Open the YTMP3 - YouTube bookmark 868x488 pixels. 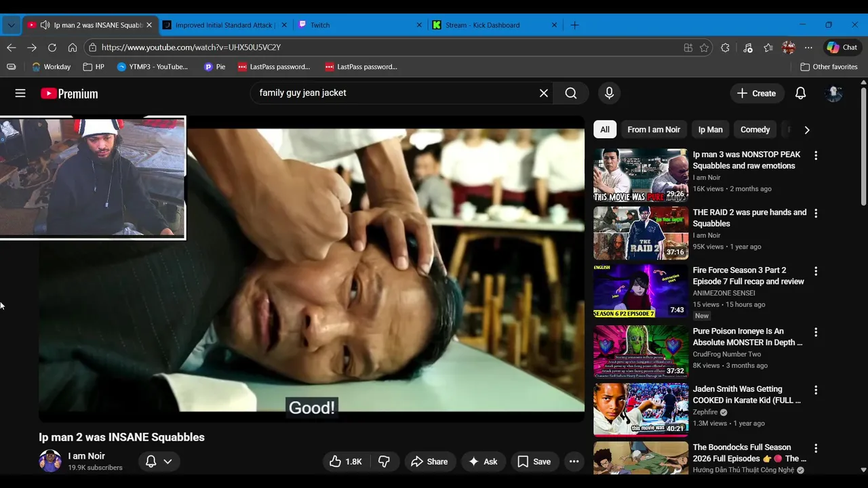click(x=153, y=67)
